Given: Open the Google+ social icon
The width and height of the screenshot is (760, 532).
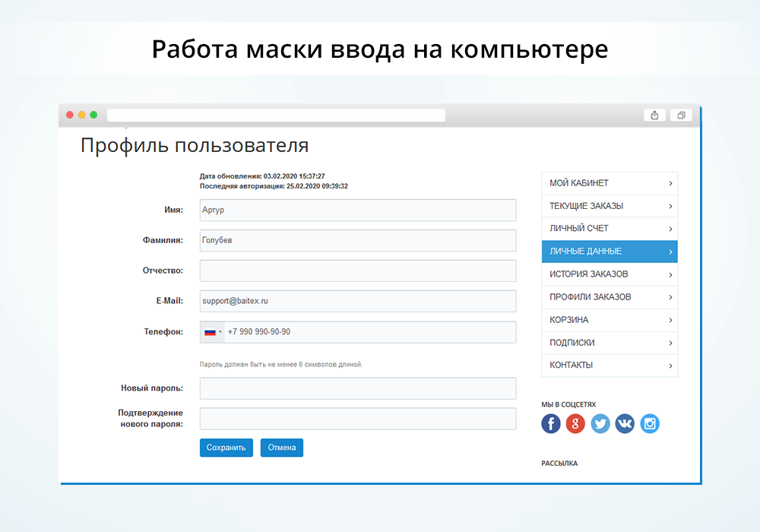Looking at the screenshot, I should (x=575, y=423).
